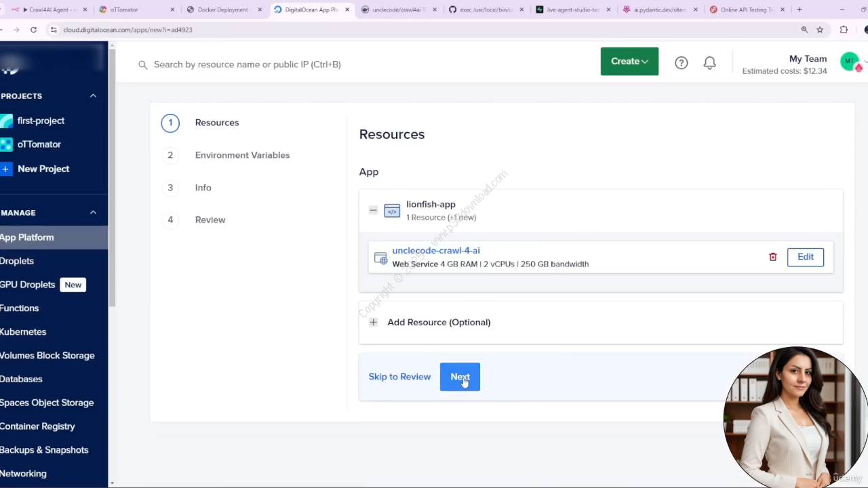Viewport: 868px width, 488px height.
Task: Collapse the lionfish-app resource group
Action: (x=373, y=210)
